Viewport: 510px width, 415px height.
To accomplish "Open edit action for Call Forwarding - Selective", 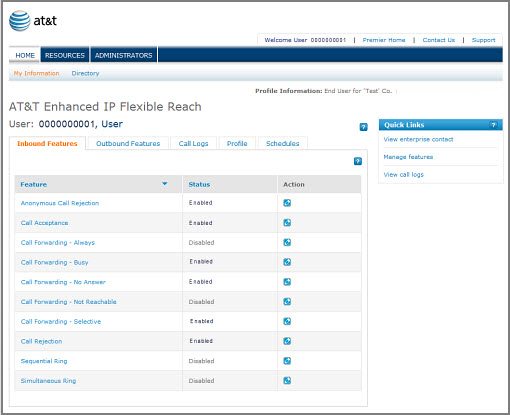I will click(287, 321).
